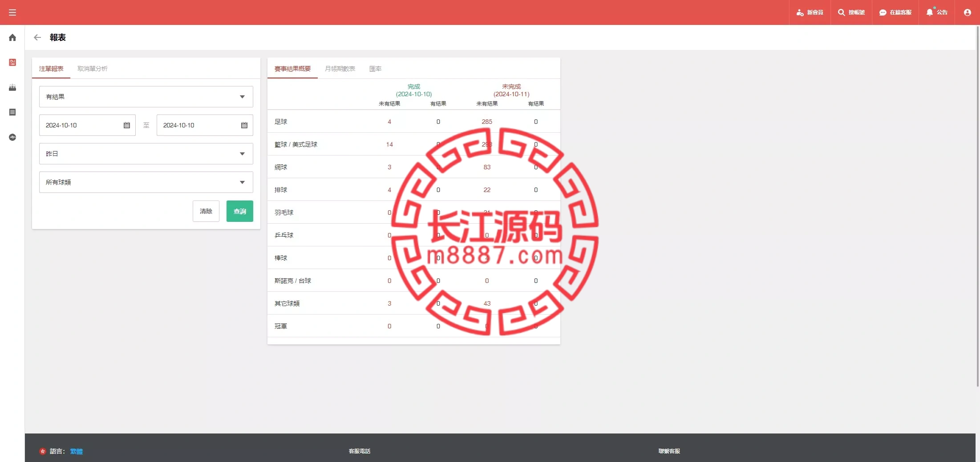Image resolution: width=980 pixels, height=462 pixels.
Task: Click the back arrow beside 報表
Action: (37, 37)
